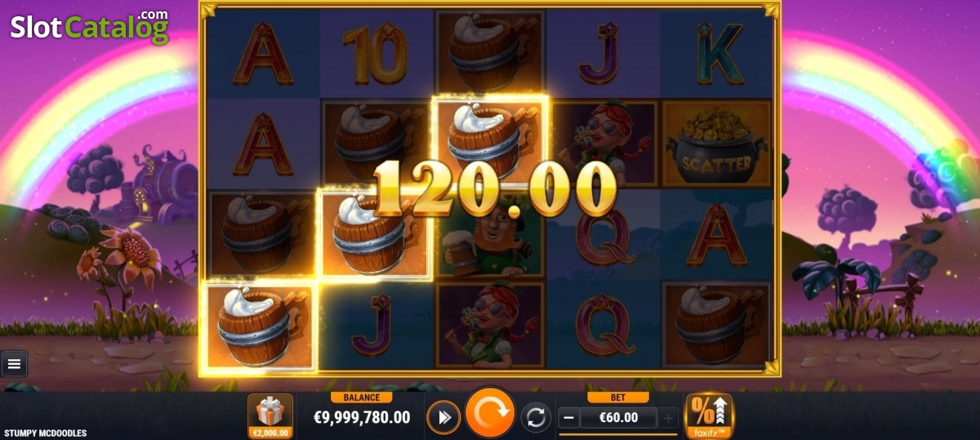The height and width of the screenshot is (440, 980).
Task: Activate the fast-forward turbo spin button
Action: pos(443,418)
